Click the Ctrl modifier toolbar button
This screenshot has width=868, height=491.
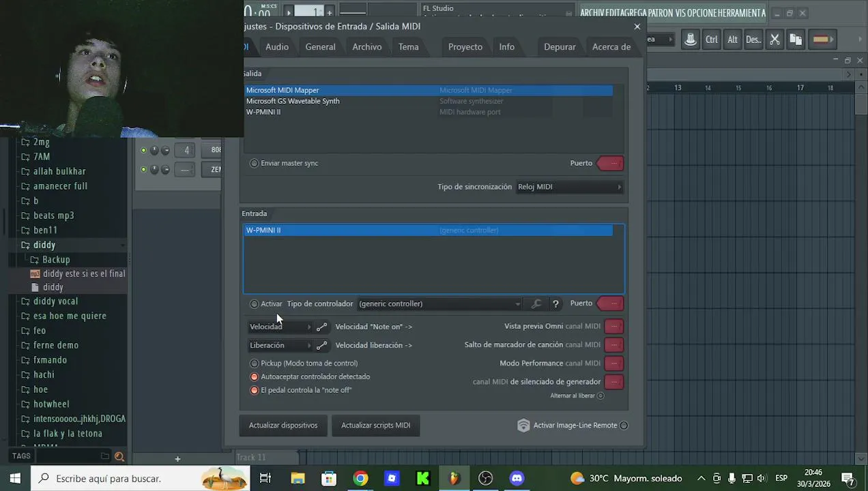tap(712, 40)
